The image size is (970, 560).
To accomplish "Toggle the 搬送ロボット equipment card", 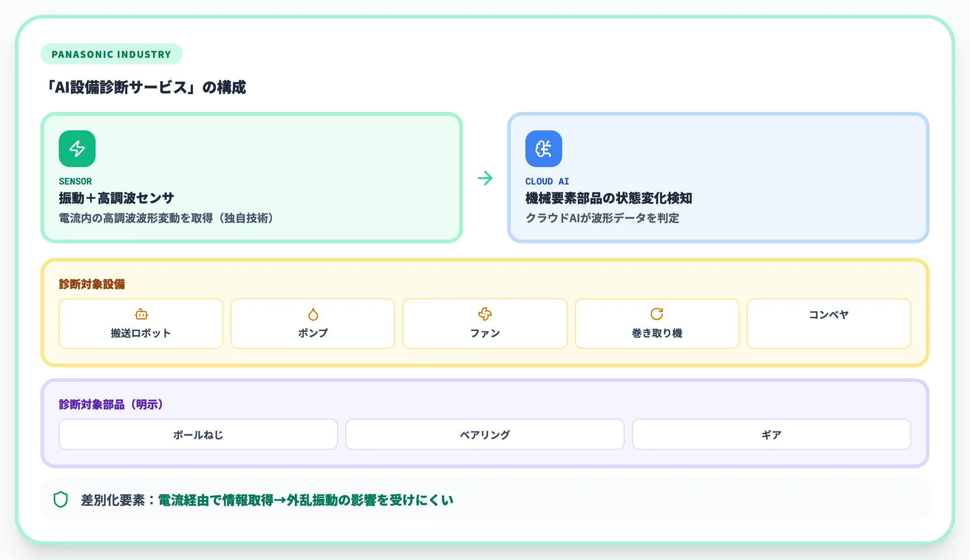I will coord(141,324).
